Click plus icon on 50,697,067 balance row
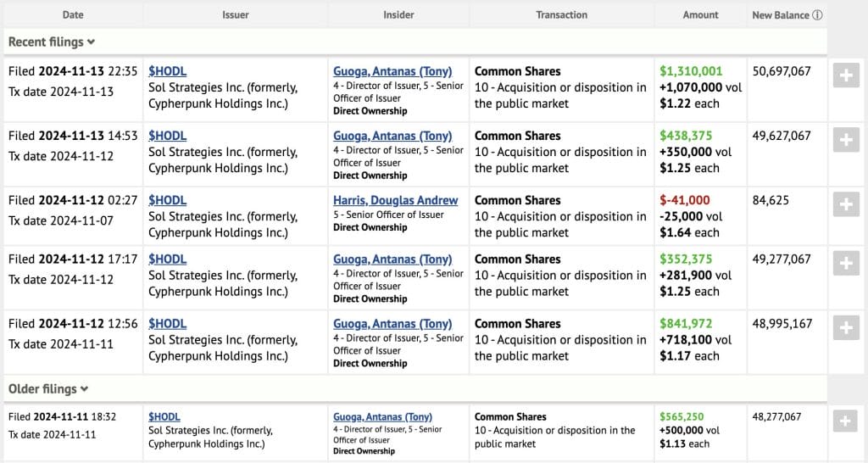Image resolution: width=868 pixels, height=463 pixels. coord(846,75)
